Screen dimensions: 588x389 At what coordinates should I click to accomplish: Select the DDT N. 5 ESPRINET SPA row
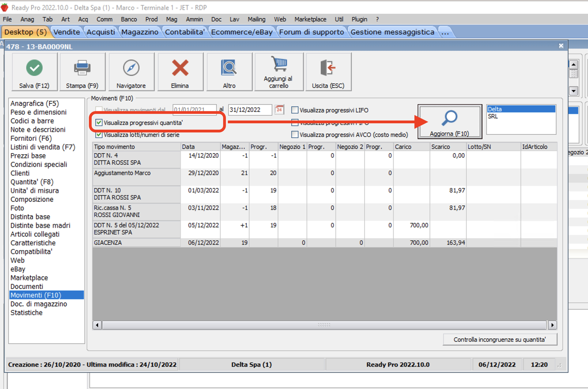[324, 229]
